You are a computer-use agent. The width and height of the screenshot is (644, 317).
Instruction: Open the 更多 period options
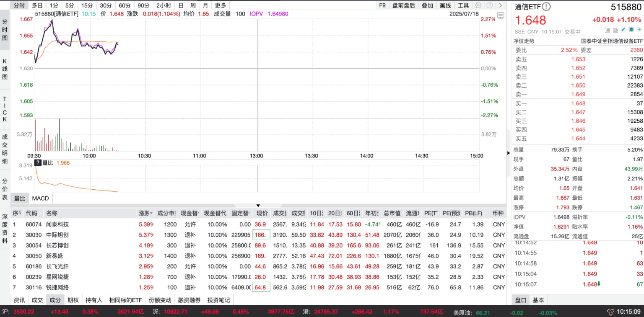point(220,5)
